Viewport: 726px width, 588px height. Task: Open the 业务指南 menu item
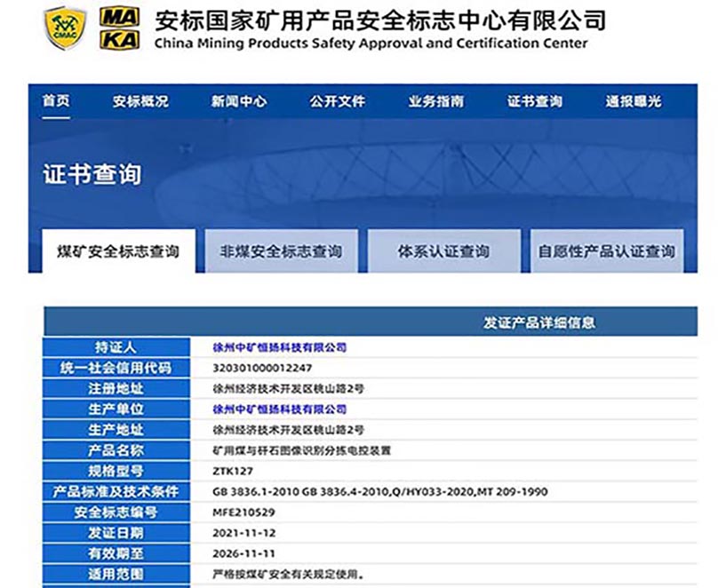435,101
